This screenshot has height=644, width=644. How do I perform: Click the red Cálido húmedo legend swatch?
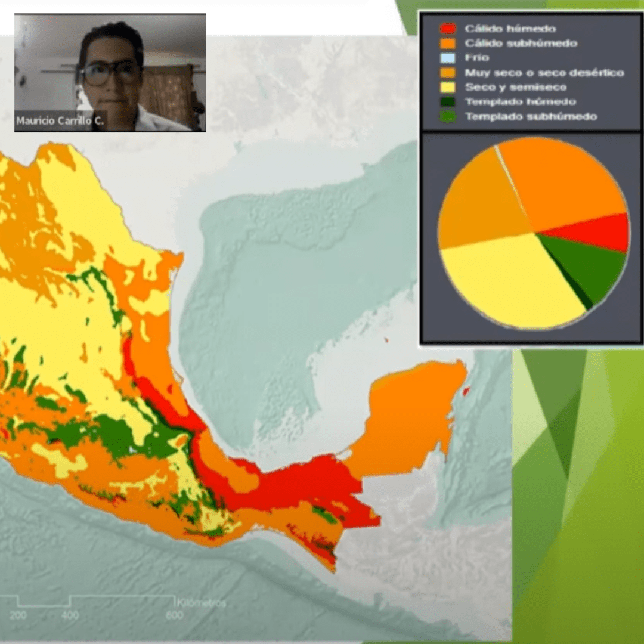click(448, 29)
